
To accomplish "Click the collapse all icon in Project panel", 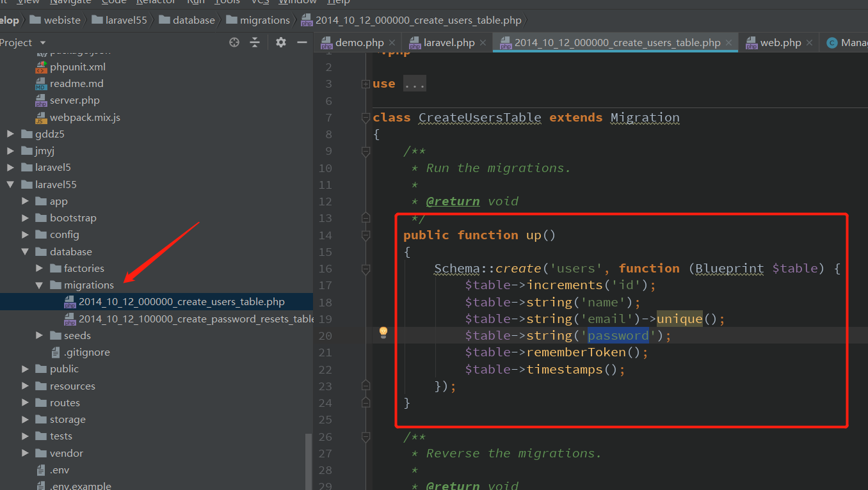I will pos(255,42).
